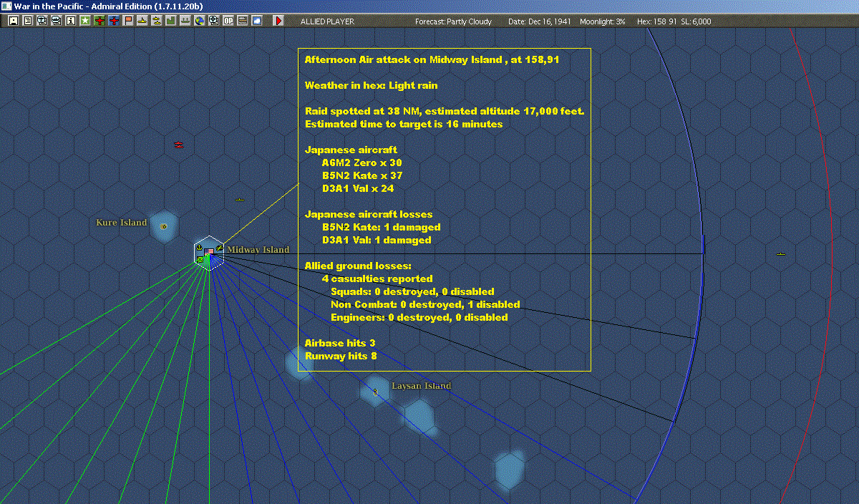The width and height of the screenshot is (859, 504).
Task: Click the orange flag toolbar icon
Action: (x=128, y=21)
